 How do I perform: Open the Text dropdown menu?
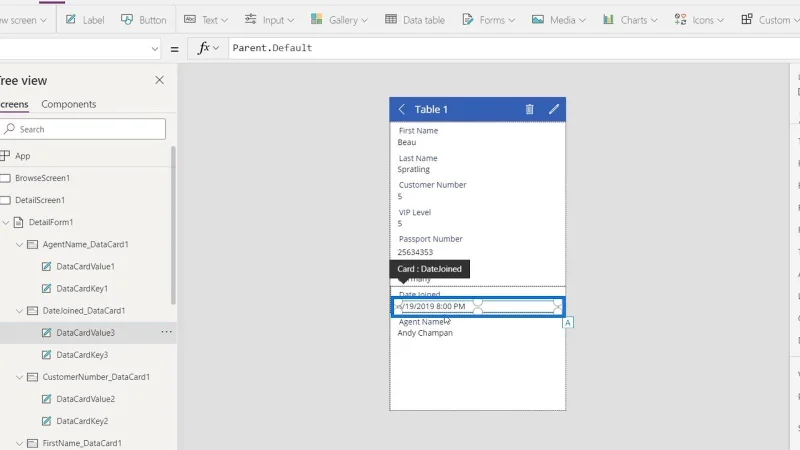[x=206, y=20]
